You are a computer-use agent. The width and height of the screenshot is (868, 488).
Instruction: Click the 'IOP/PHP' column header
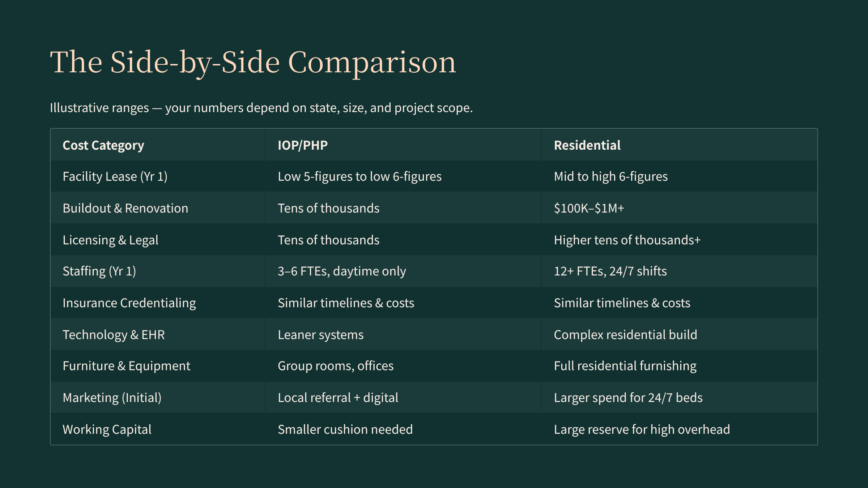(302, 145)
